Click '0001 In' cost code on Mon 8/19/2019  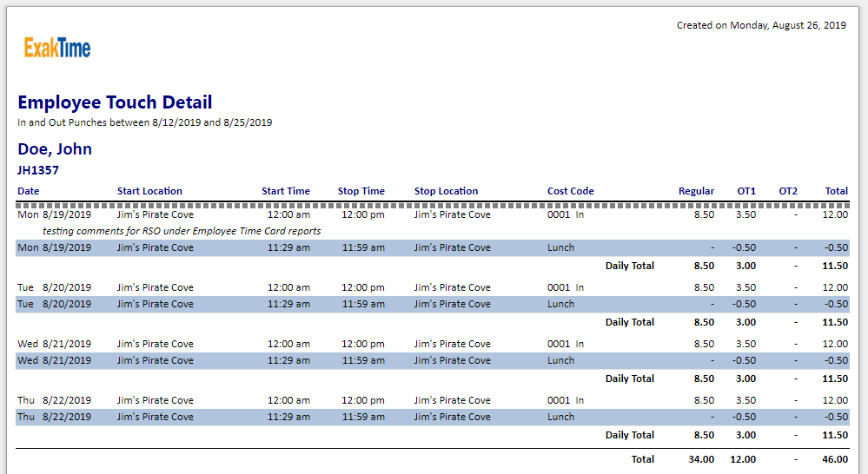pos(565,214)
